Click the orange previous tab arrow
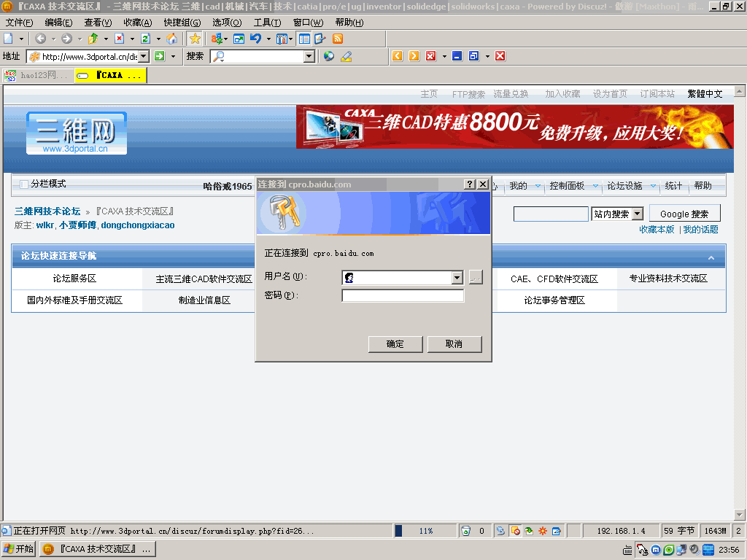 [398, 56]
